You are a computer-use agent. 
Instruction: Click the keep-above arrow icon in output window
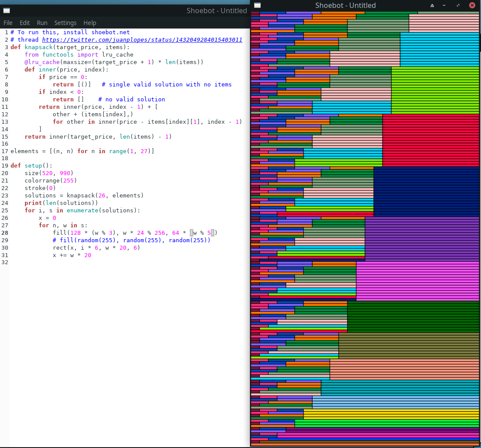[432, 5]
